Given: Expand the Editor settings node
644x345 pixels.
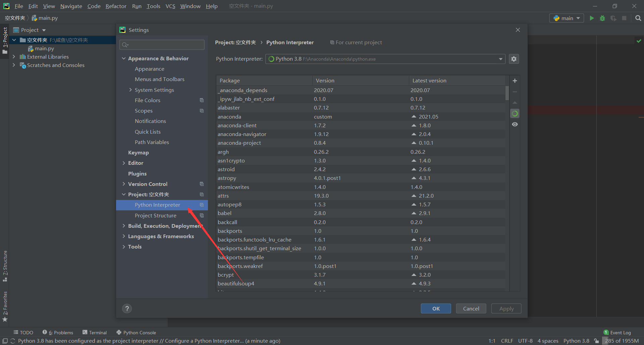Looking at the screenshot, I should click(124, 163).
